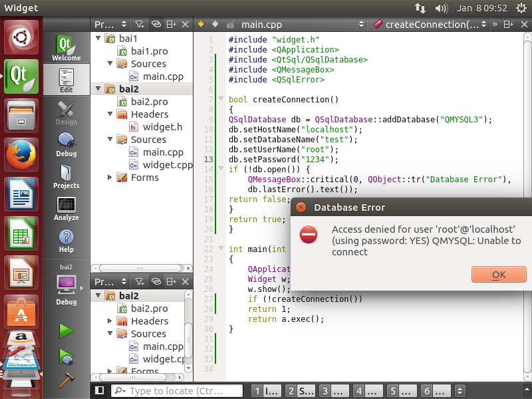
Task: Click OK in Database Error dialog
Action: click(x=498, y=275)
